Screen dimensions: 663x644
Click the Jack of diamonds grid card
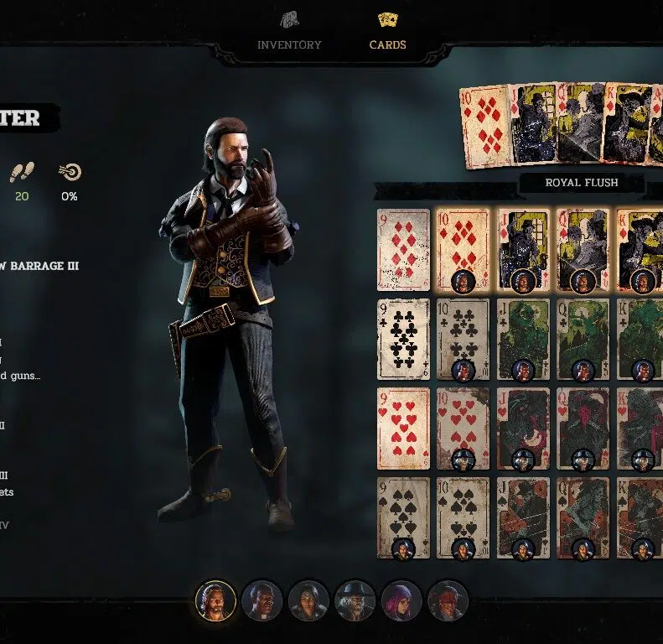coord(523,250)
